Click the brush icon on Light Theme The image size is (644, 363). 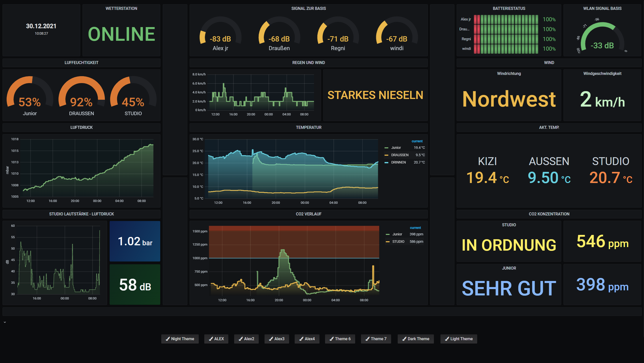pos(447,339)
